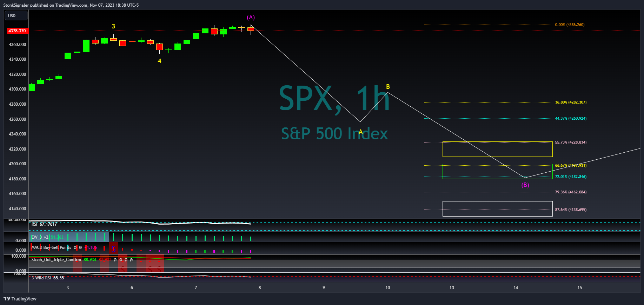This screenshot has width=644, height=305.
Task: Click the 4180.000 price axis label
Action: point(18,179)
